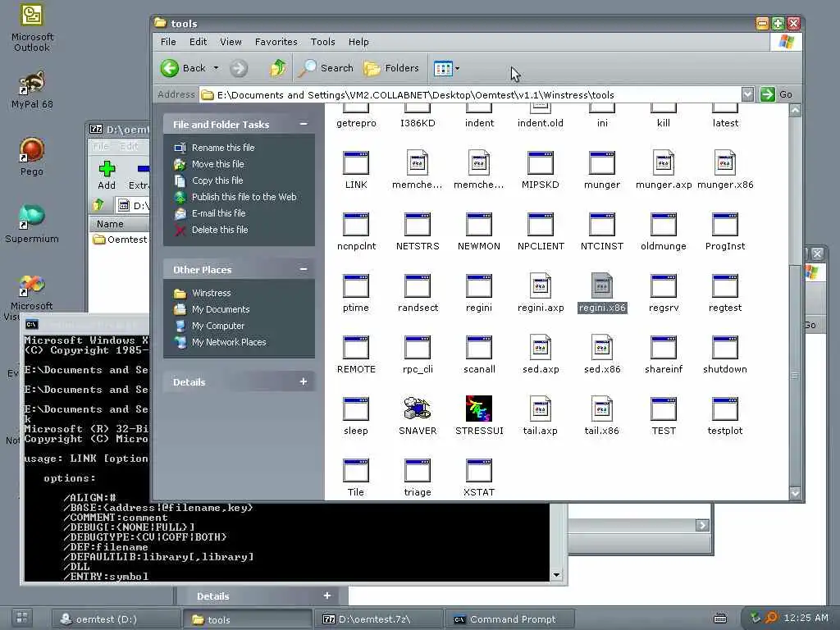
Task: Switch to oemtest (D:) taskbar button
Action: point(116,619)
